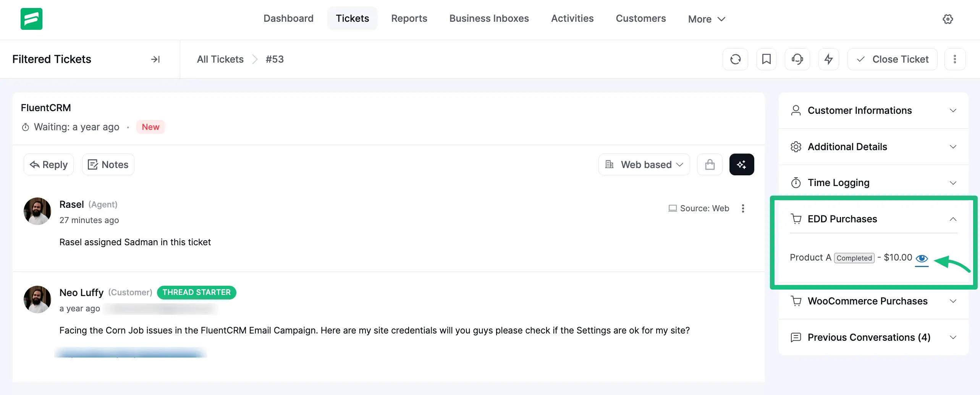Trigger the lightning quick-action icon
The image size is (980, 395).
coord(828,59)
